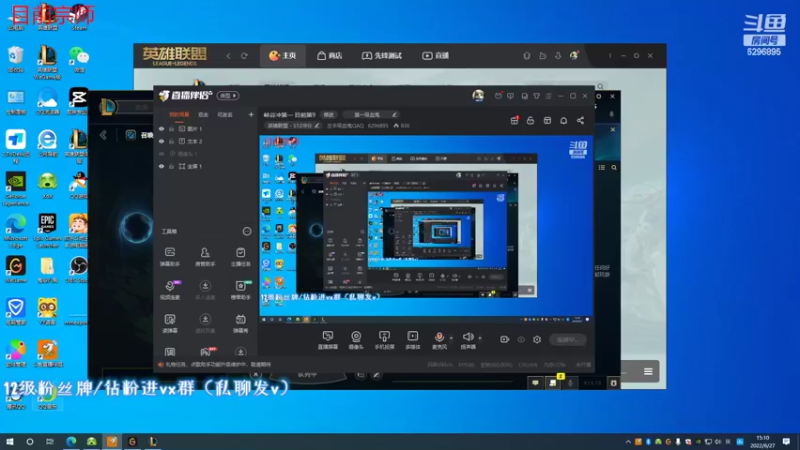Expand the speaker options arrow
This screenshot has height=450, width=800.
tap(480, 338)
